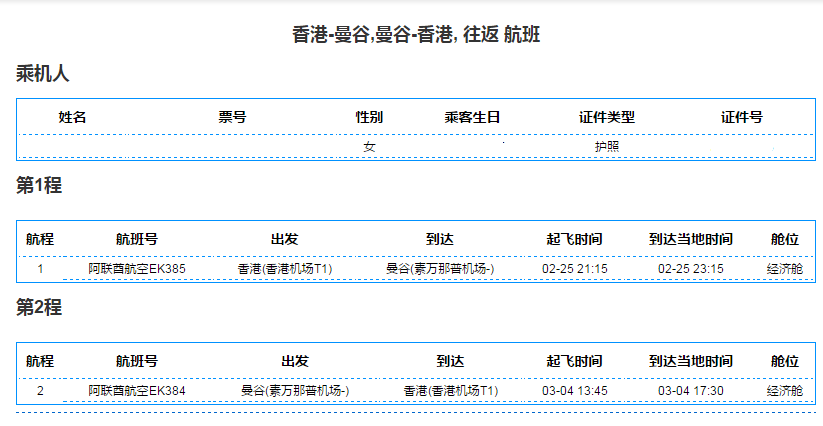Select the document type value 护照

tap(607, 146)
